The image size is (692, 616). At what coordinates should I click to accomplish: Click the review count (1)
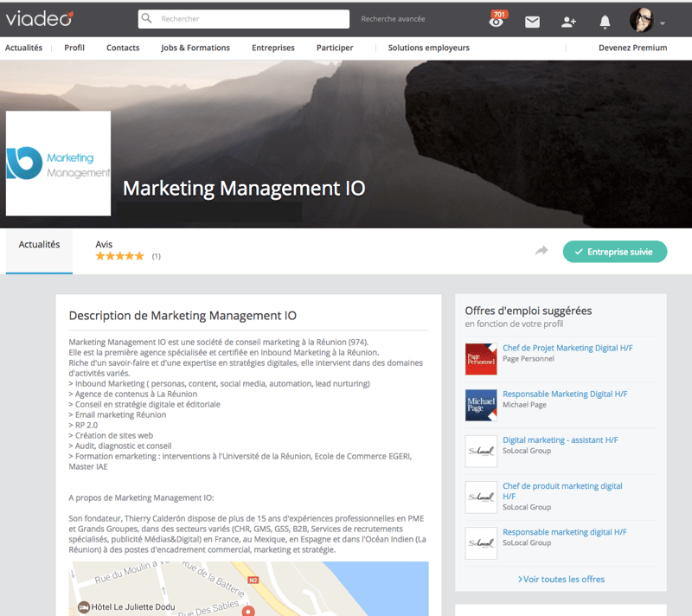tap(157, 256)
